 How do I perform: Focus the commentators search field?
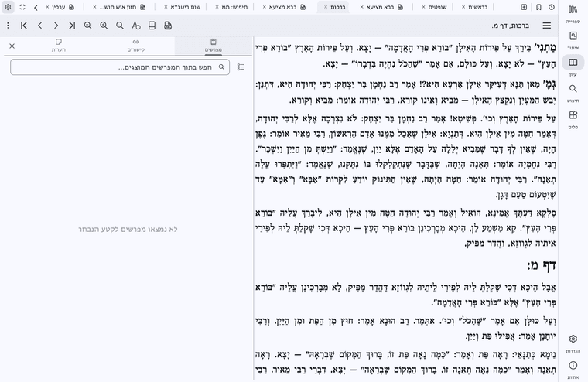[120, 67]
